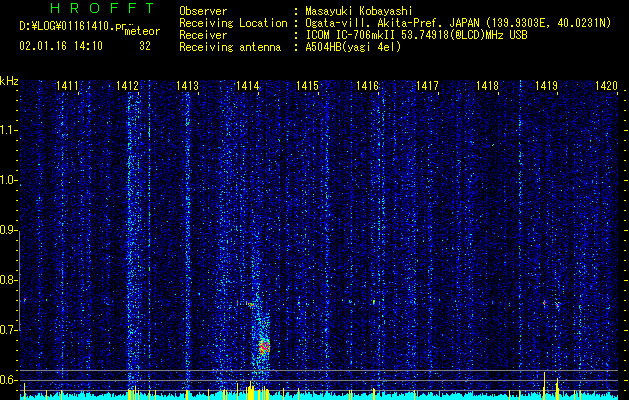Click the 1412 time marker

127,86
